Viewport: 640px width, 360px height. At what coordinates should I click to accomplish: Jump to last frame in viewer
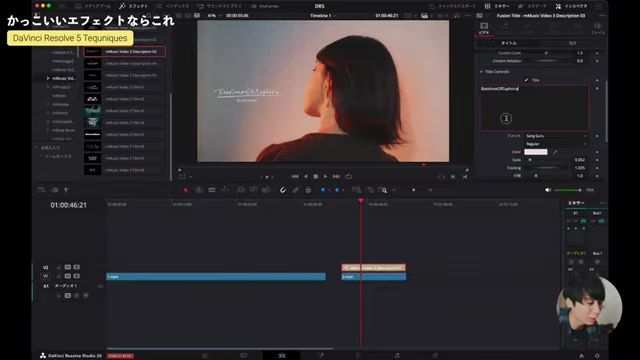click(x=336, y=176)
